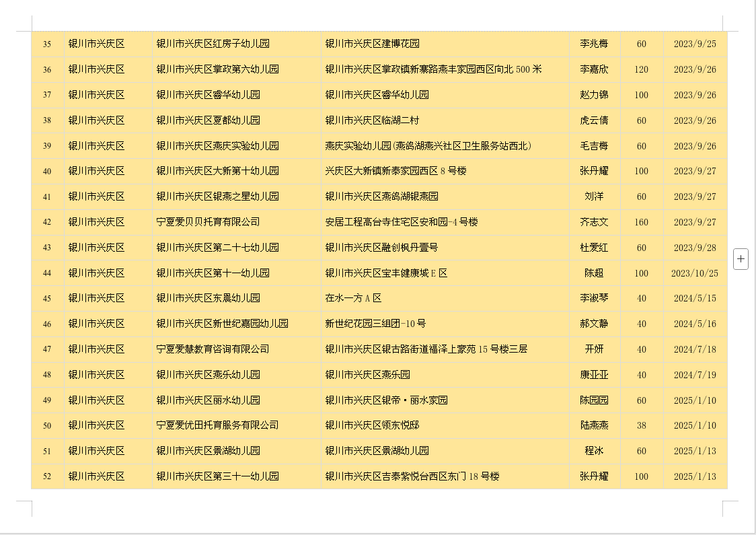
Task: Click address 银川市兴庆区银帝·丽水家园
Action: [386, 401]
